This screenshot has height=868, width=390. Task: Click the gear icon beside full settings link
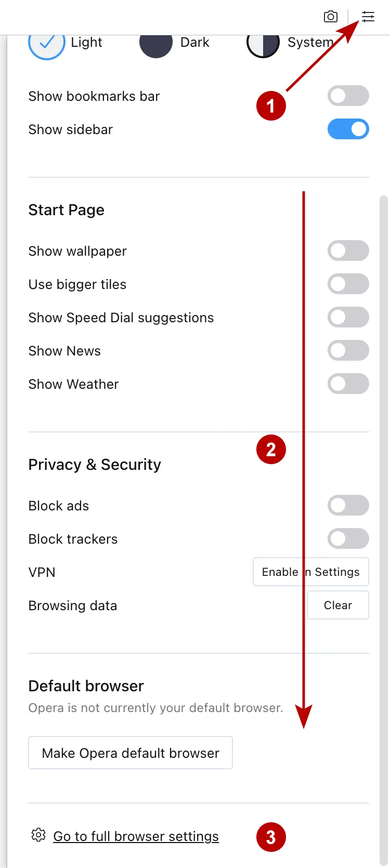point(37,836)
